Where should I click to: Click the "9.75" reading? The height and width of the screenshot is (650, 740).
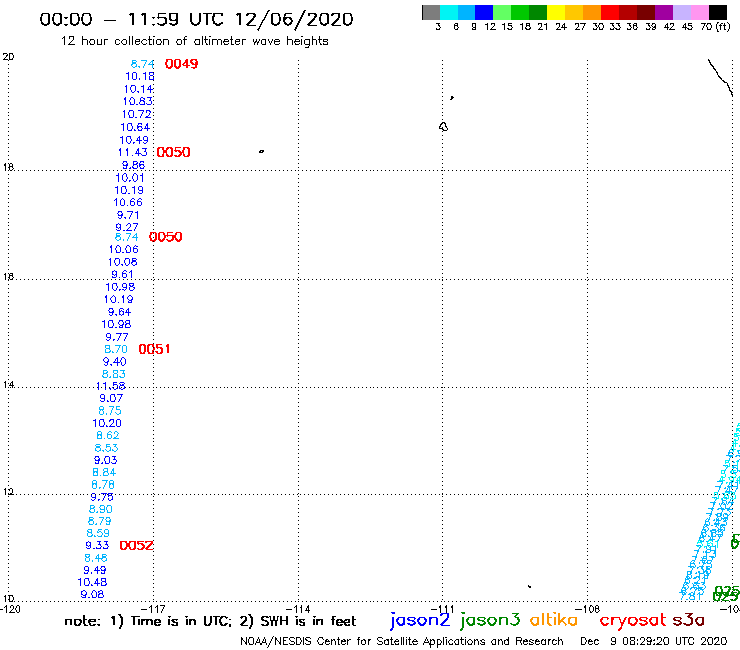point(102,497)
